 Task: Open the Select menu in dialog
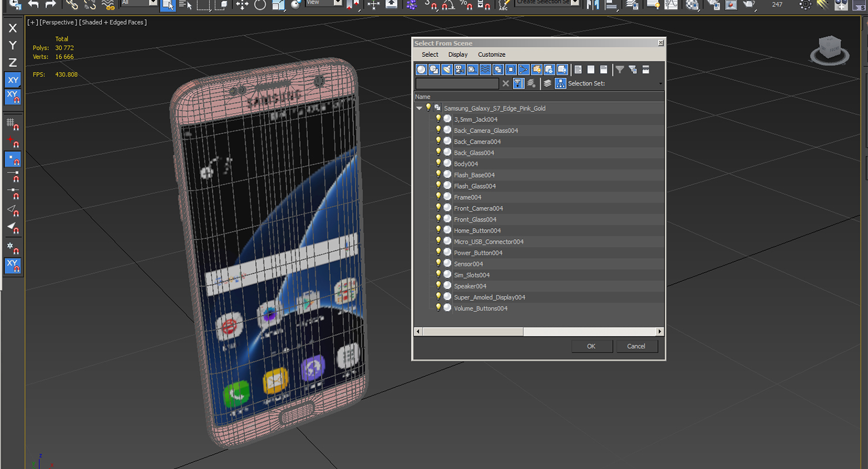tap(430, 55)
